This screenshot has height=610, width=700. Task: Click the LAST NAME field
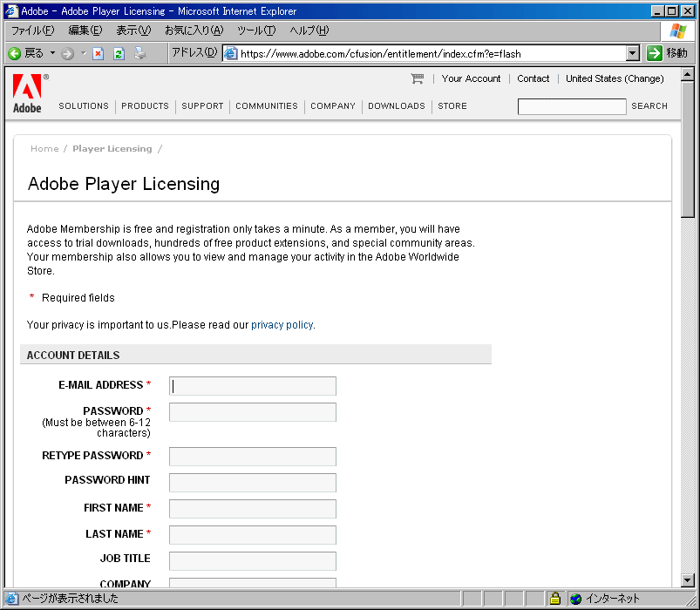(253, 534)
